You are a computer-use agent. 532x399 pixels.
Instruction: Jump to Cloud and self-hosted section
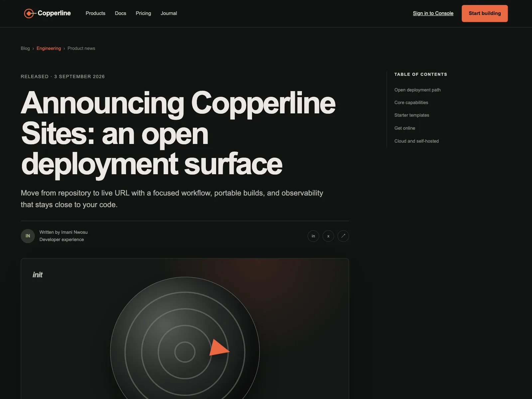417,141
